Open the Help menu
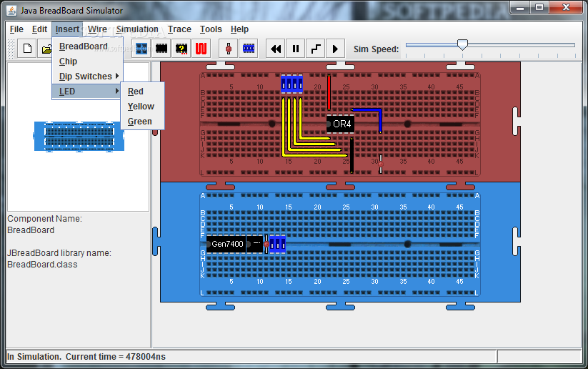The width and height of the screenshot is (588, 369). (x=239, y=29)
